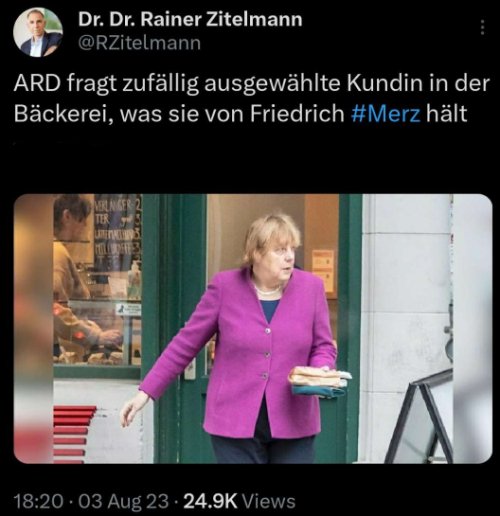Click the baked goods held in photo
The height and width of the screenshot is (516, 500).
point(320,383)
